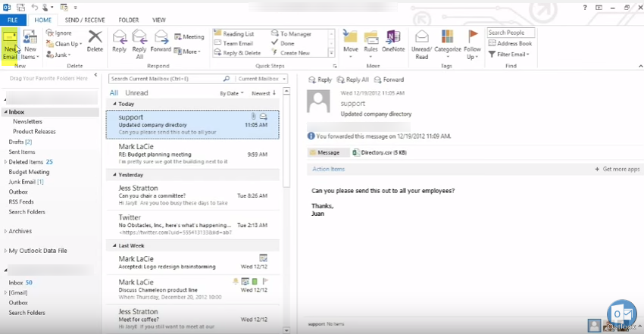This screenshot has width=644, height=334.
Task: Switch to the VIEW tab
Action: [158, 20]
